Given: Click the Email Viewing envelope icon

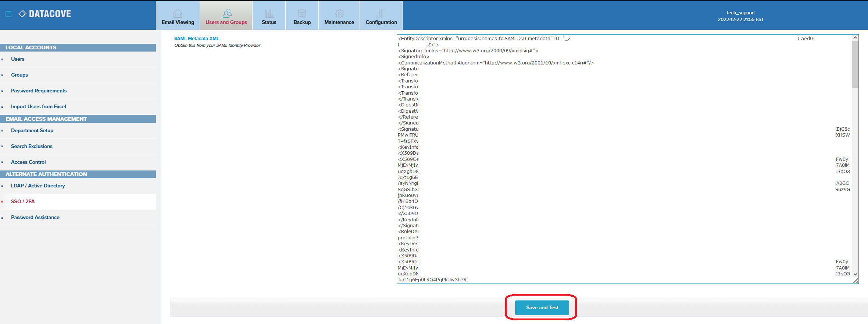Looking at the screenshot, I should [x=178, y=13].
